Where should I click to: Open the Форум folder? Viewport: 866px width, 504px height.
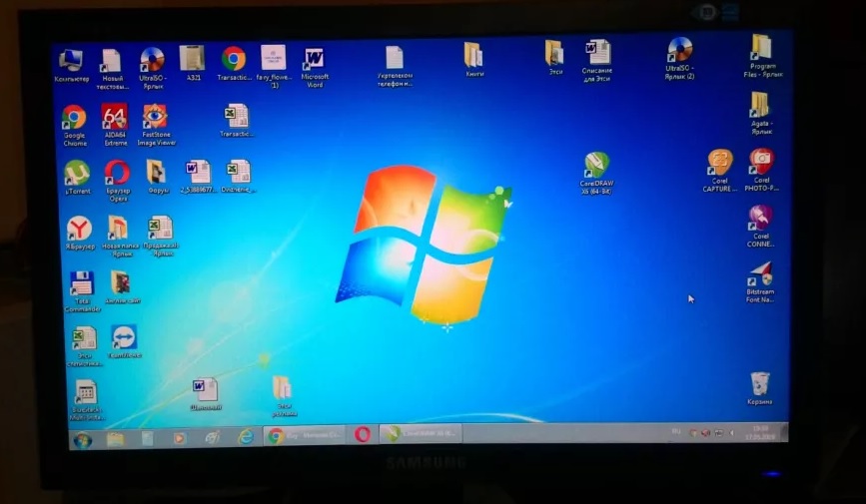158,177
